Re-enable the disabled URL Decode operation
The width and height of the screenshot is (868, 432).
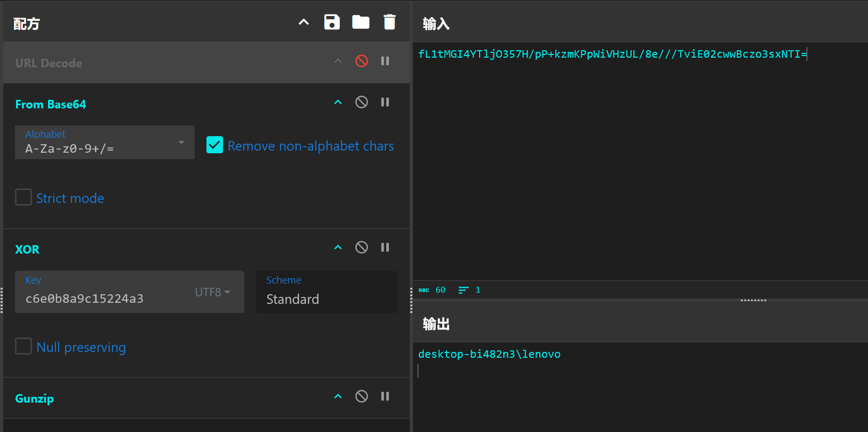click(x=361, y=61)
